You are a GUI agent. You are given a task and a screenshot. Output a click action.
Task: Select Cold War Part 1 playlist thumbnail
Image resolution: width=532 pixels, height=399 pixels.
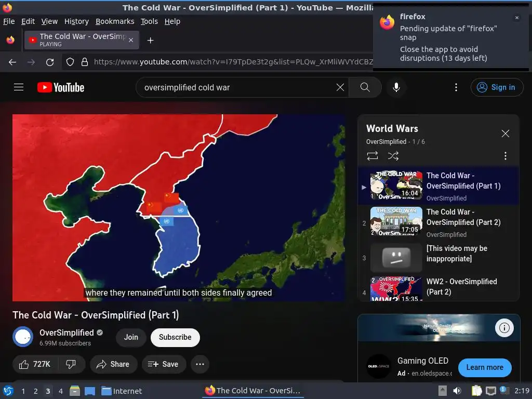396,185
